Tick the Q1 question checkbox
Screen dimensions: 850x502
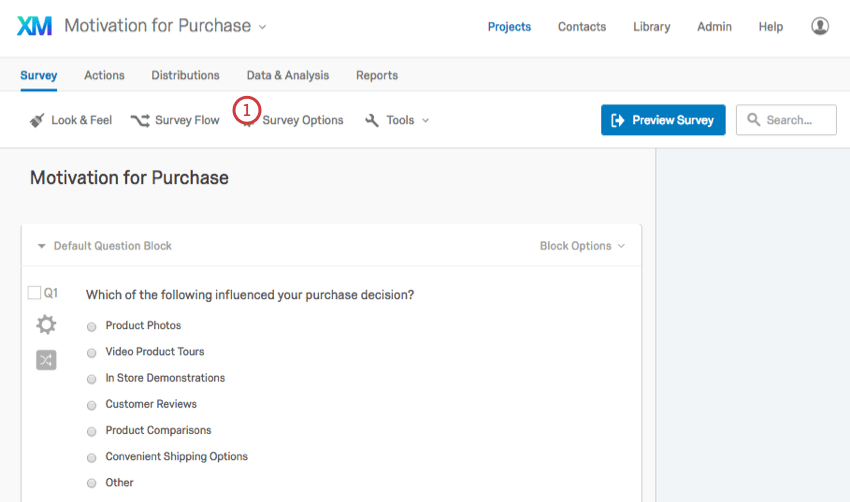34,293
